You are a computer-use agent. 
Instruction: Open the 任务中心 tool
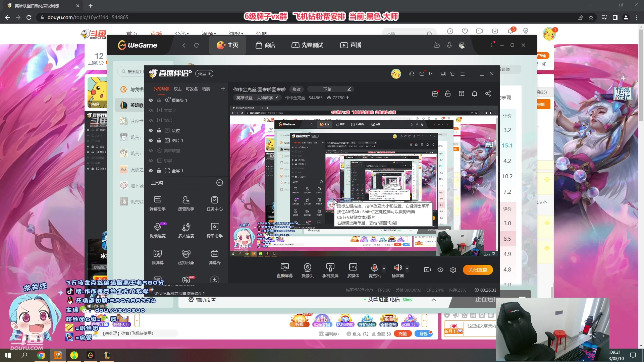point(214,203)
